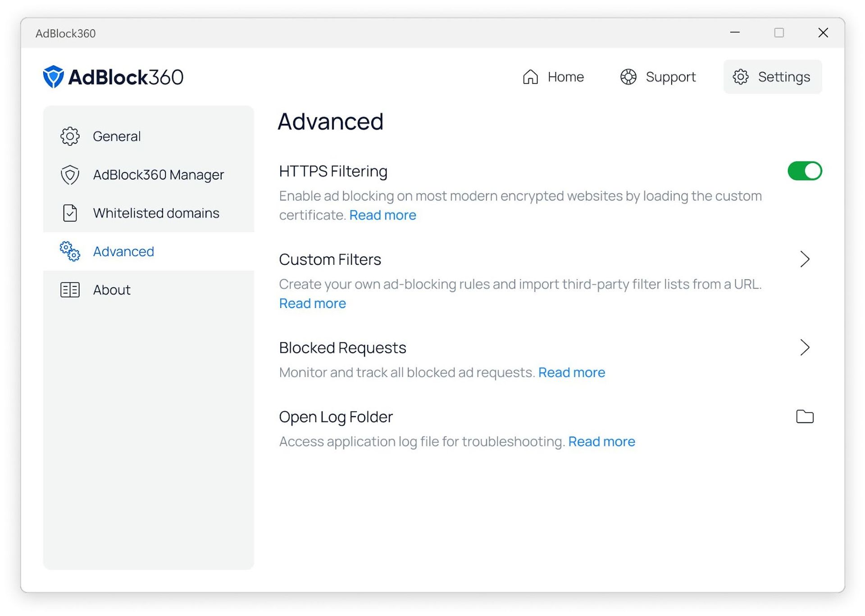Click the AdBlock360 Manager shield icon
Image resolution: width=865 pixels, height=616 pixels.
(x=70, y=175)
